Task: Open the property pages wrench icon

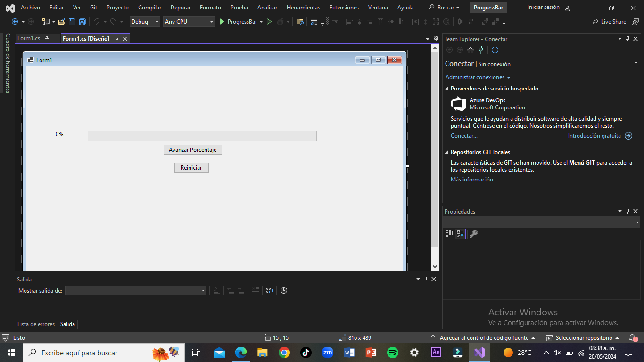Action: 474,234
